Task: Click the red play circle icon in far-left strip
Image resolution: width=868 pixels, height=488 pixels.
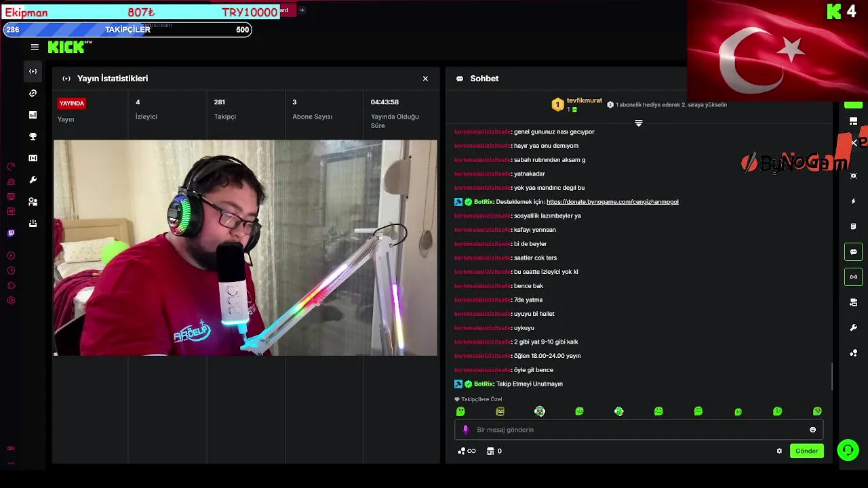Action: [11, 256]
